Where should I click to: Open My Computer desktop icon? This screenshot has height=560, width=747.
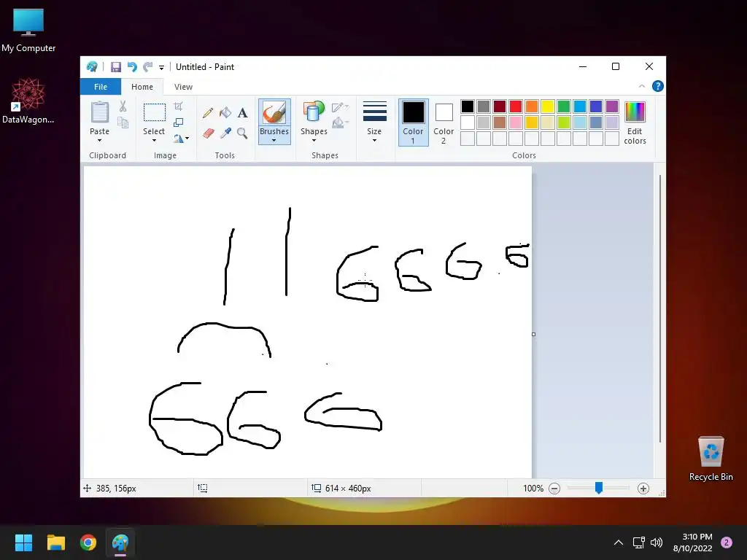28,31
